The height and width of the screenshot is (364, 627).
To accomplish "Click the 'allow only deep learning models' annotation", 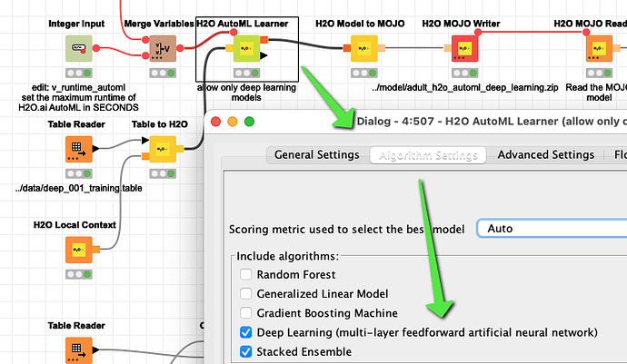I will (x=246, y=93).
